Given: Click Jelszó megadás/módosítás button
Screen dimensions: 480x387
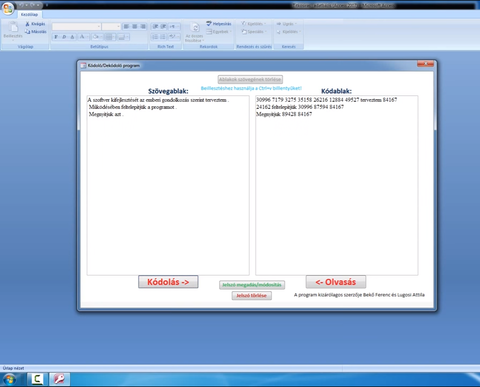Looking at the screenshot, I should pos(252,285).
